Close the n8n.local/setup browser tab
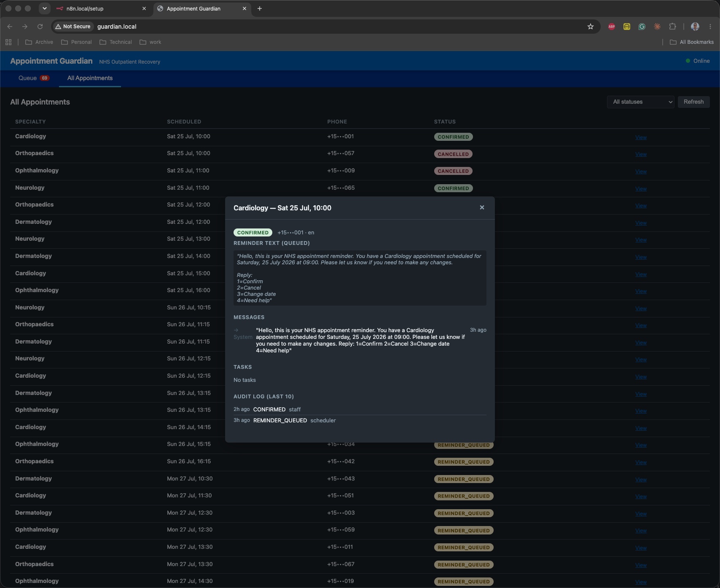This screenshot has width=720, height=588. click(x=144, y=8)
